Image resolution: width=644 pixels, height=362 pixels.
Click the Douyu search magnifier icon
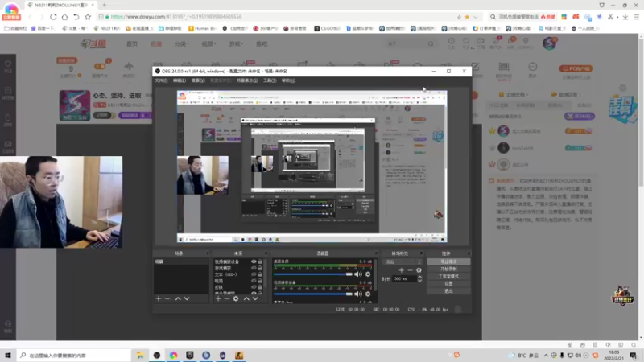pyautogui.click(x=431, y=43)
